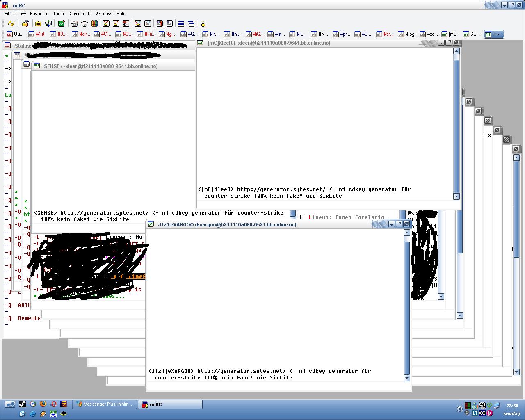Switch to the Qu... status switchbar button

coord(15,34)
